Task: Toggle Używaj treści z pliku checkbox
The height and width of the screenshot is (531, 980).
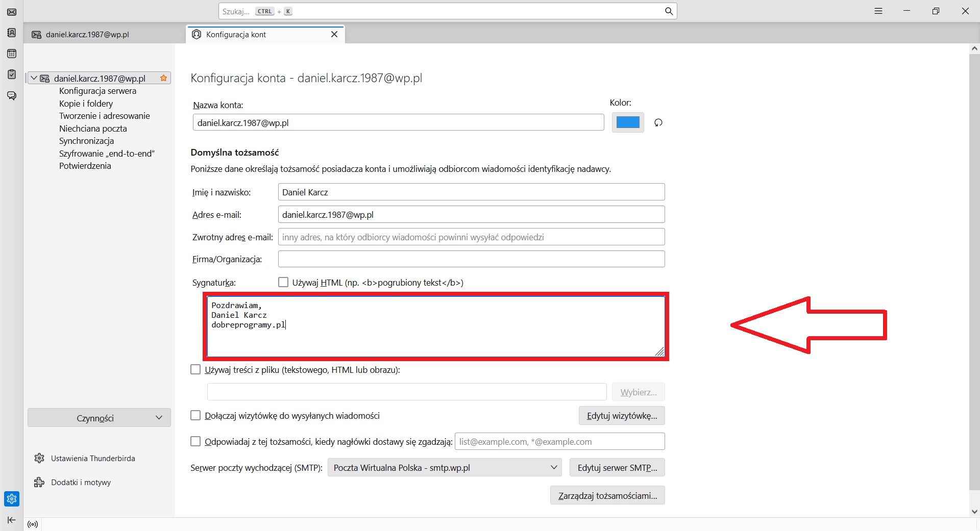Action: (x=195, y=369)
